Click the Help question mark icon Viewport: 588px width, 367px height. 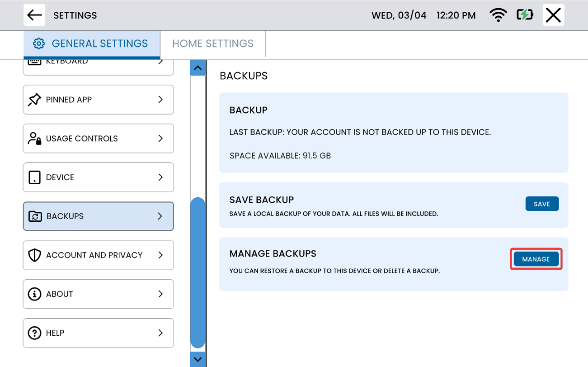[35, 333]
